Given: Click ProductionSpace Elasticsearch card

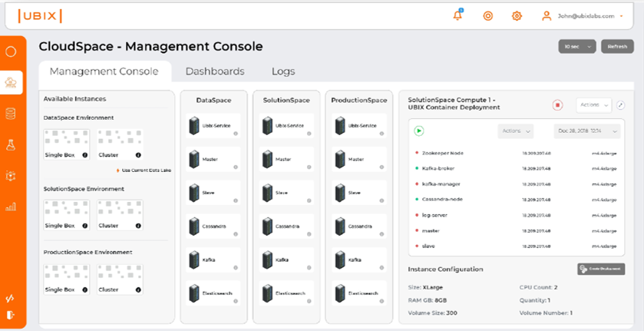Looking at the screenshot, I should coord(359,293).
